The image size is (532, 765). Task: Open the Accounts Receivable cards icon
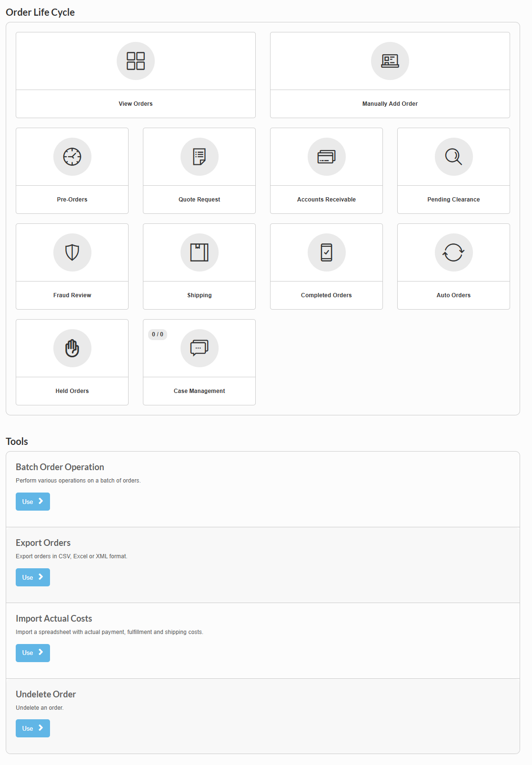(327, 157)
